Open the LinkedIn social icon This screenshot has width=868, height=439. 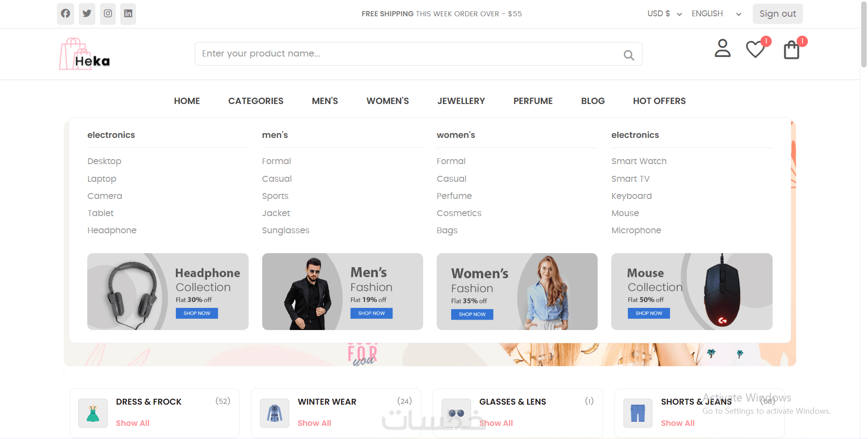click(128, 14)
